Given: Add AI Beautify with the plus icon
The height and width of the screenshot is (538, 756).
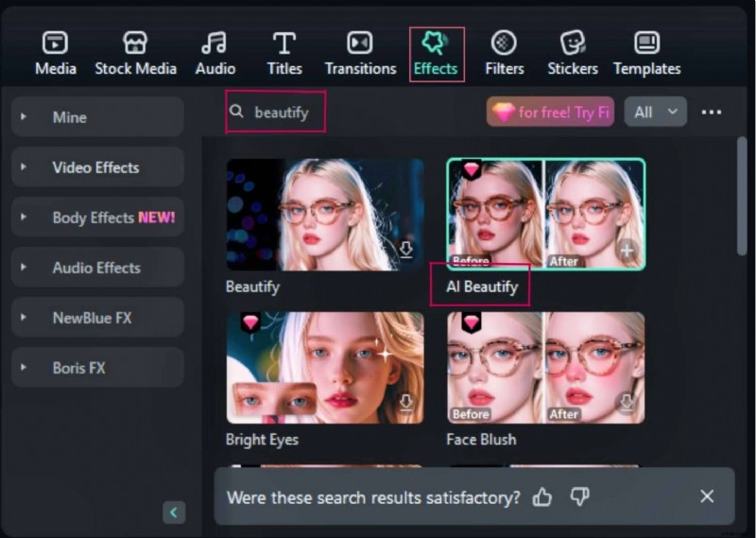Looking at the screenshot, I should 627,251.
